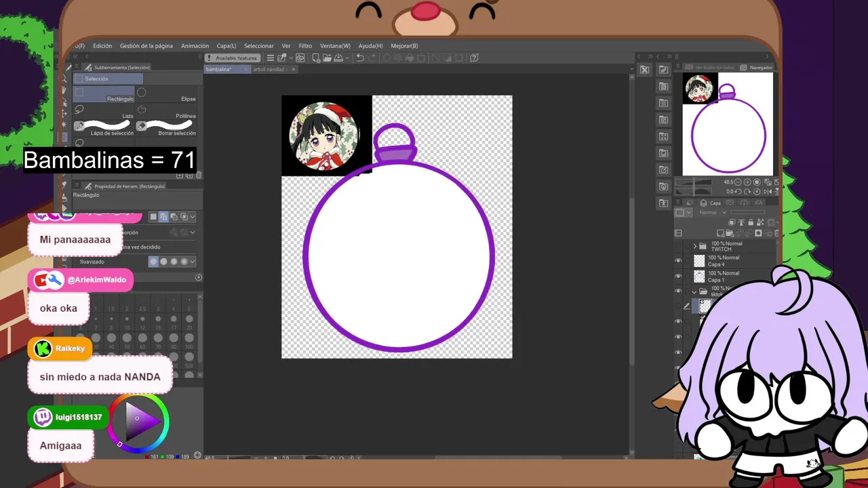This screenshot has width=868, height=488.
Task: Show the TWITCH folder layer
Action: point(678,246)
